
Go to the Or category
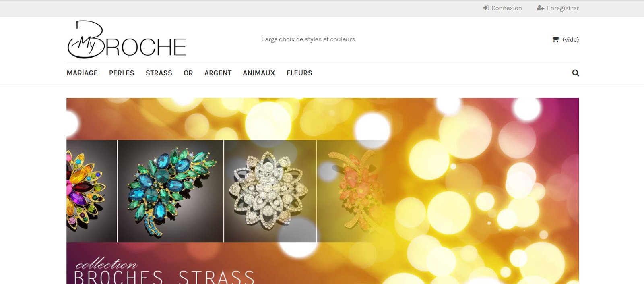tap(188, 73)
